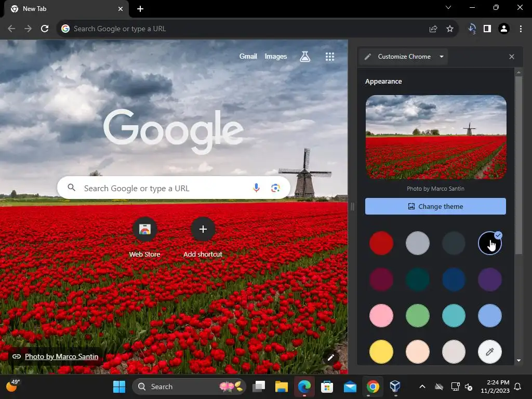Open the Chrome profile avatar
532x399 pixels.
[x=504, y=29]
